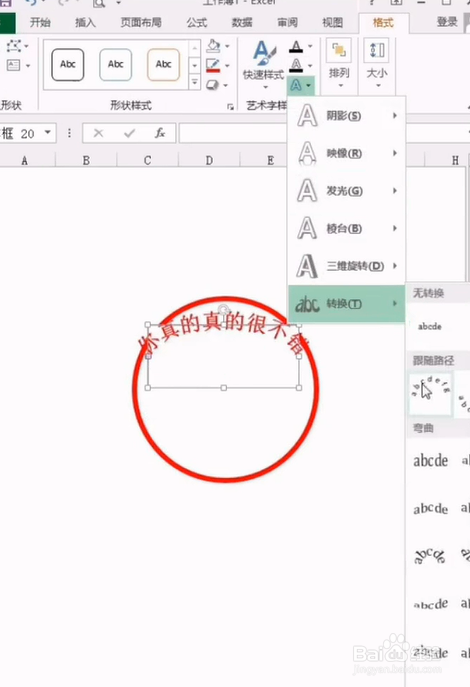Viewport: 470px width, 687px height.
Task: Apply the first warp abcde under 弯曲
Action: 430,461
